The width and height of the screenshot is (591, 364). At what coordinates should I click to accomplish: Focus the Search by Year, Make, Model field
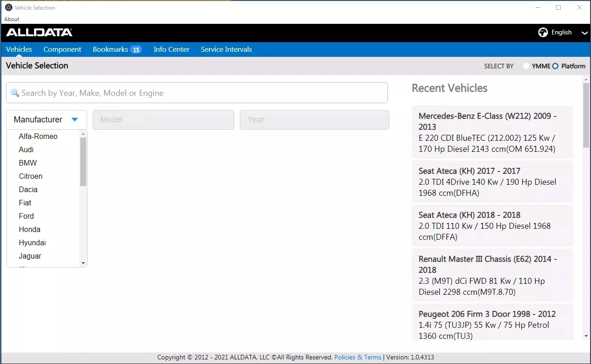197,93
